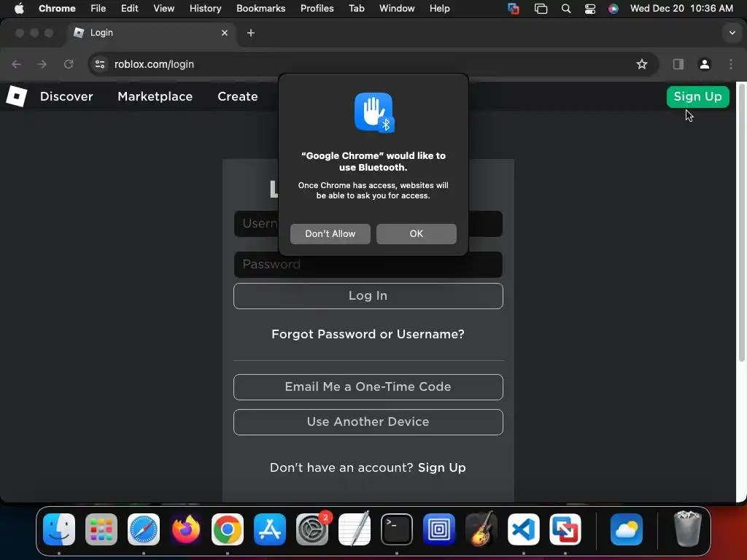747x560 pixels.
Task: Launch GarageBand from the Dock
Action: point(481,529)
